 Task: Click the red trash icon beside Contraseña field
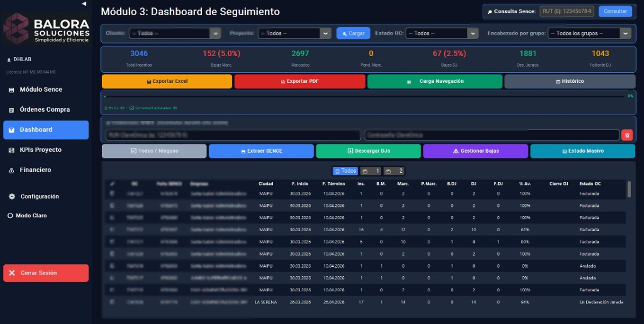[626, 135]
